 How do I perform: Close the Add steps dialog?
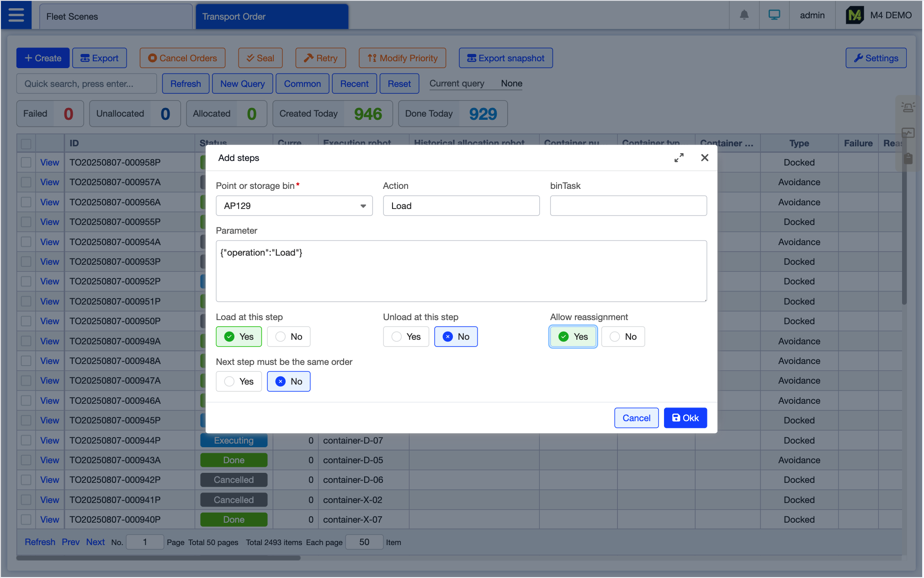(705, 158)
